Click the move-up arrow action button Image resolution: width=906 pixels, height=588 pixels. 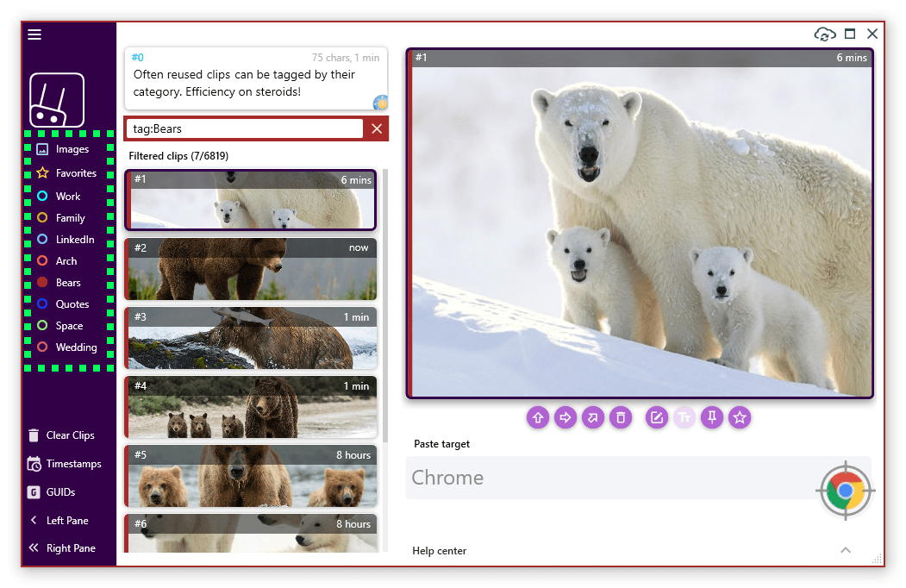(538, 417)
